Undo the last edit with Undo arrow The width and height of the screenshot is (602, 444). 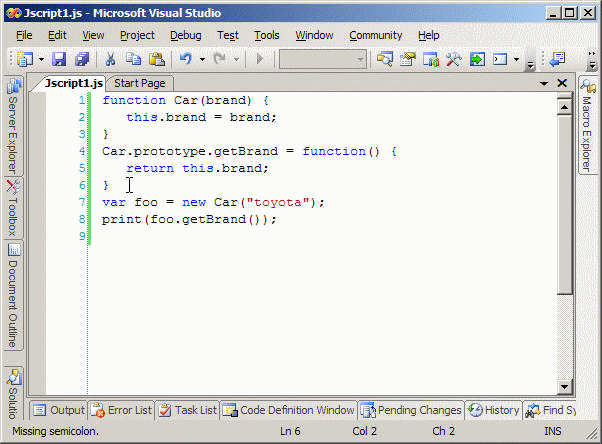185,60
